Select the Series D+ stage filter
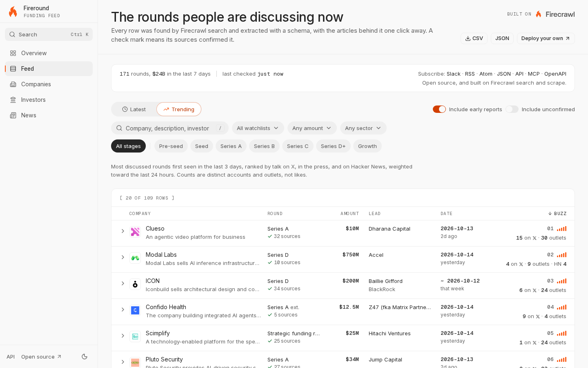The height and width of the screenshot is (368, 588). 333,146
